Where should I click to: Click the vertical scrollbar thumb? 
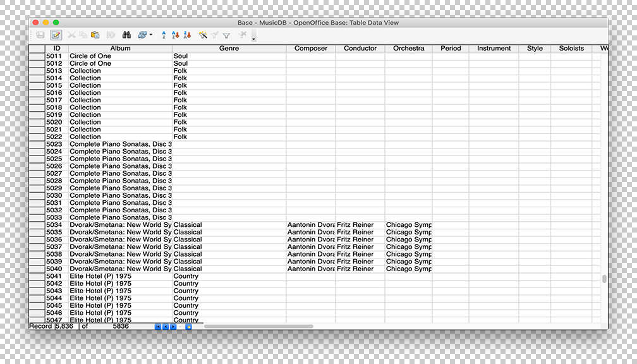604,279
